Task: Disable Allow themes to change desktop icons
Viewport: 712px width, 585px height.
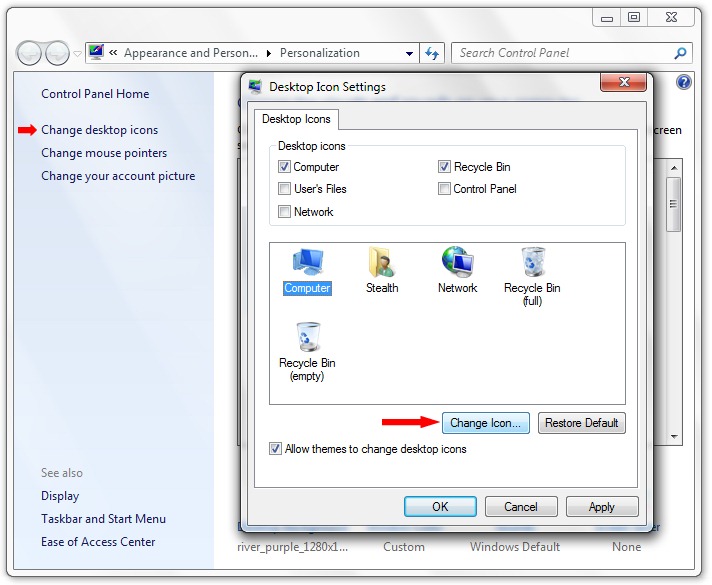Action: point(276,449)
